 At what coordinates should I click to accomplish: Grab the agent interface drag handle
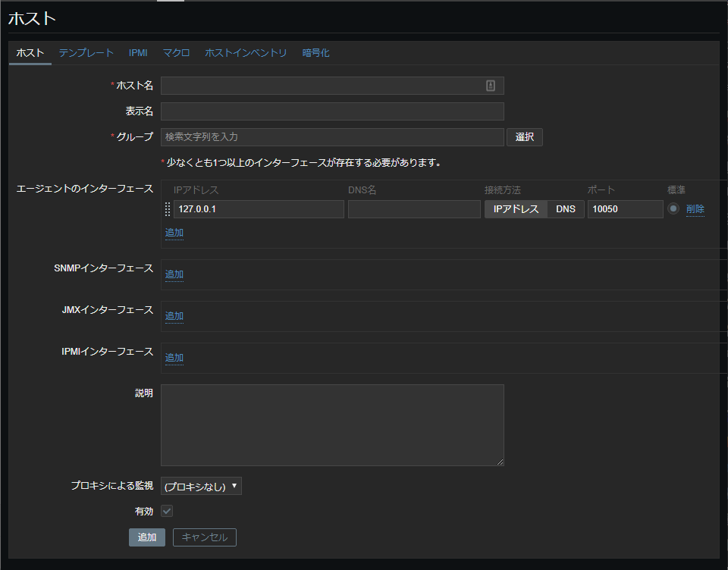point(168,209)
